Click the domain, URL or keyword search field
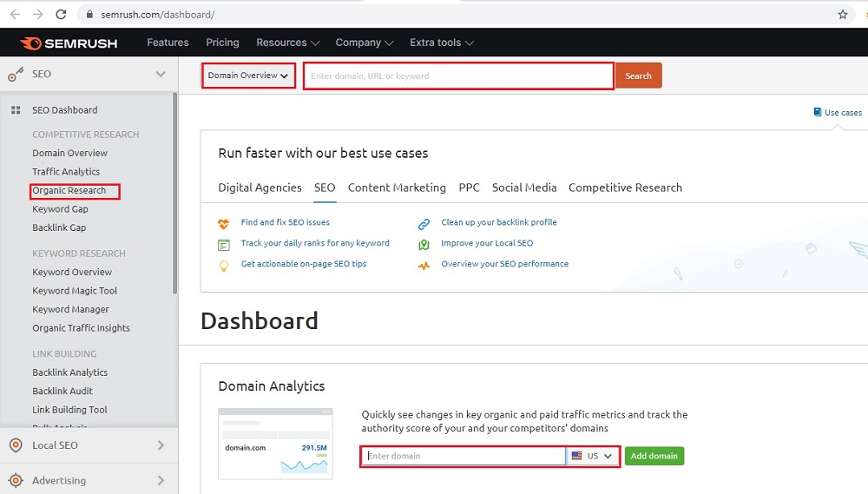This screenshot has width=868, height=494. [459, 76]
